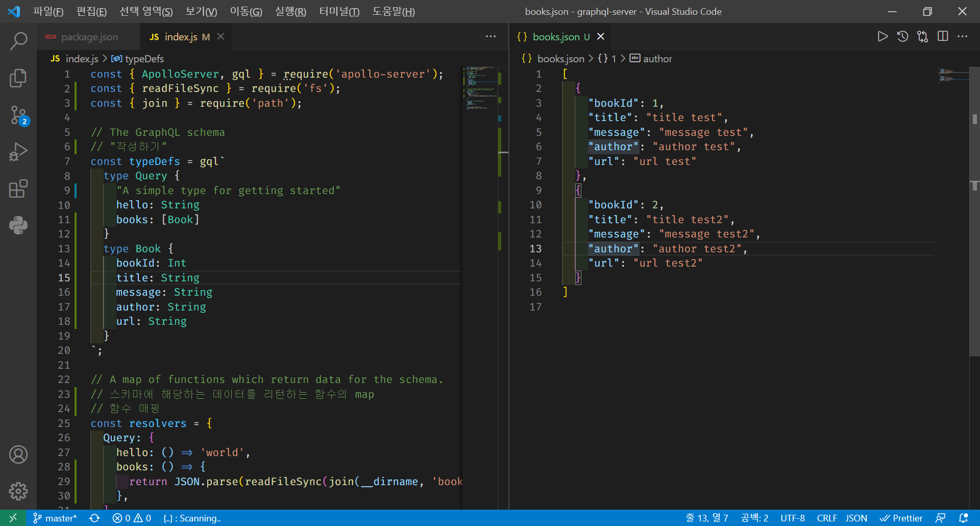Click the master* git branch indicator

pyautogui.click(x=55, y=518)
